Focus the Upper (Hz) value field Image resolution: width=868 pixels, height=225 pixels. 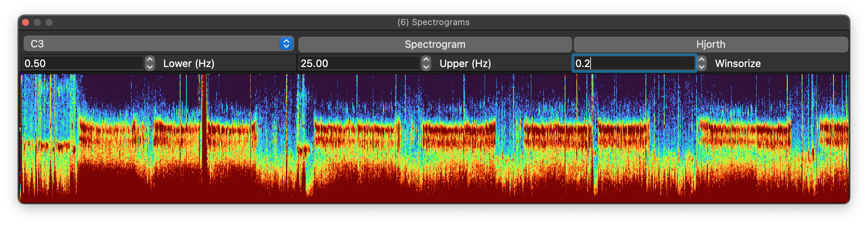(x=359, y=63)
